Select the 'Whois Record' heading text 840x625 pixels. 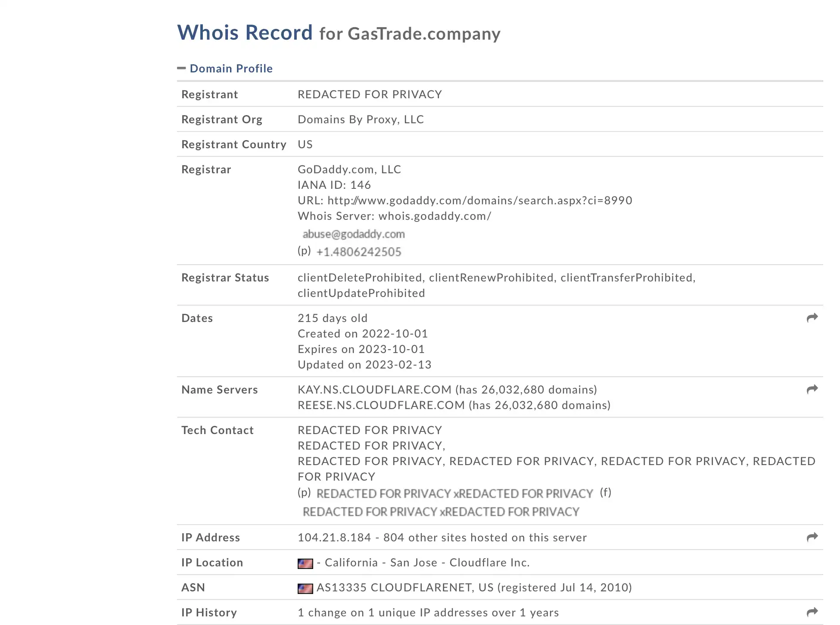coord(245,32)
